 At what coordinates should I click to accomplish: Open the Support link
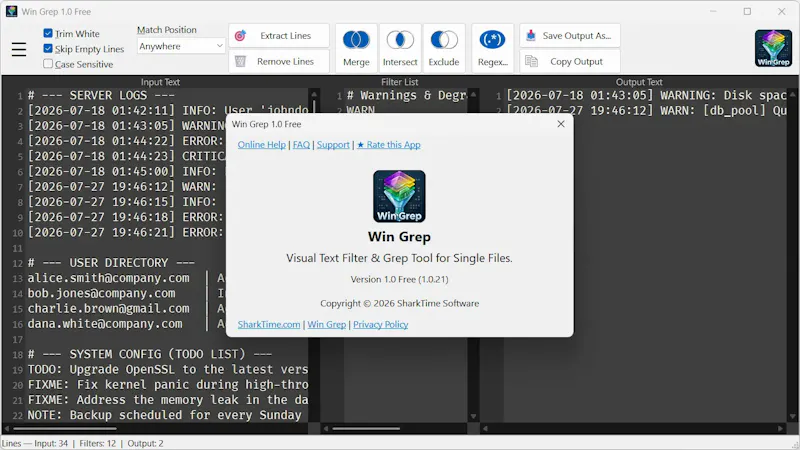coord(333,145)
